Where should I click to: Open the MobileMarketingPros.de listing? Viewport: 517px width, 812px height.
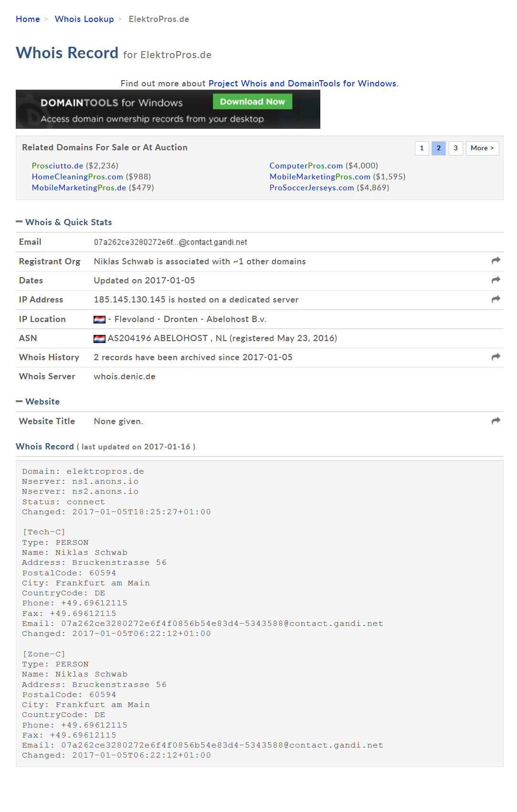click(x=79, y=188)
